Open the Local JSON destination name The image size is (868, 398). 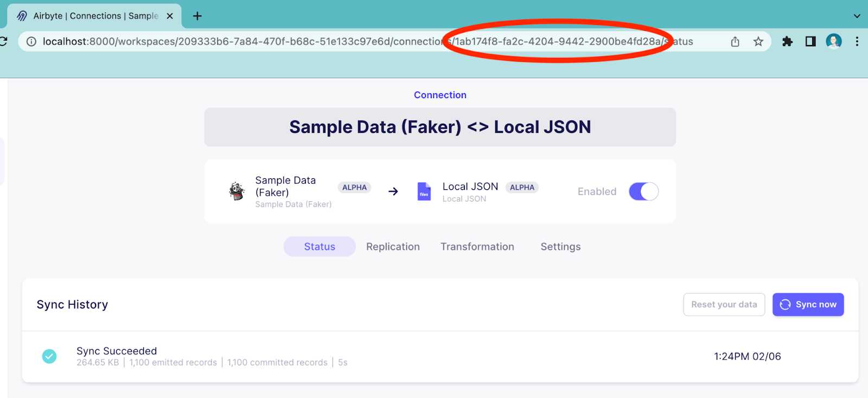click(x=470, y=187)
